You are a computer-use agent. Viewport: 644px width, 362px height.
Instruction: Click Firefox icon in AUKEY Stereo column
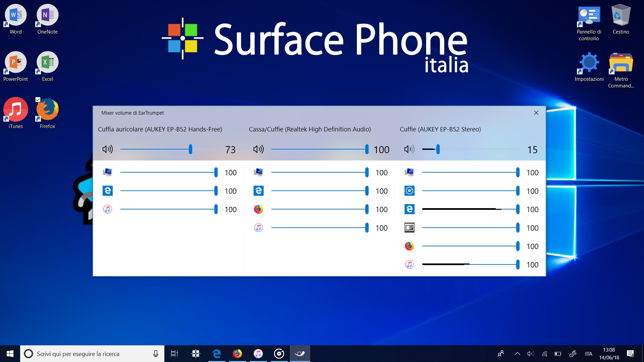(x=409, y=246)
